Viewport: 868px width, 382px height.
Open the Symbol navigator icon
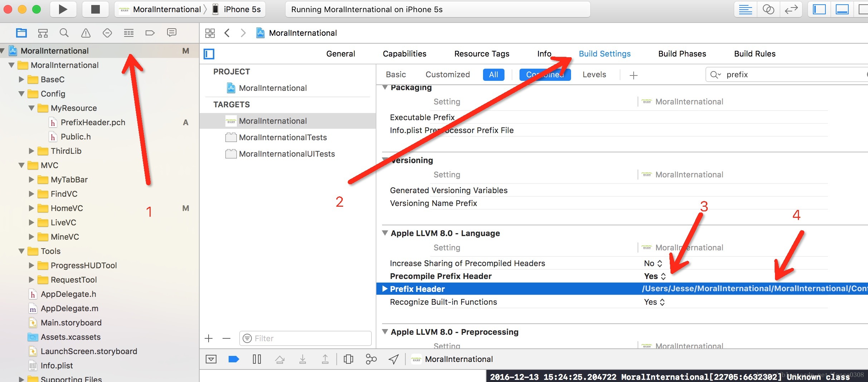tap(43, 33)
